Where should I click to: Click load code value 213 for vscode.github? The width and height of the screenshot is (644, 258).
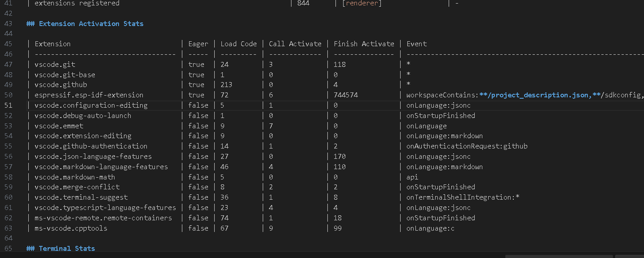(226, 84)
